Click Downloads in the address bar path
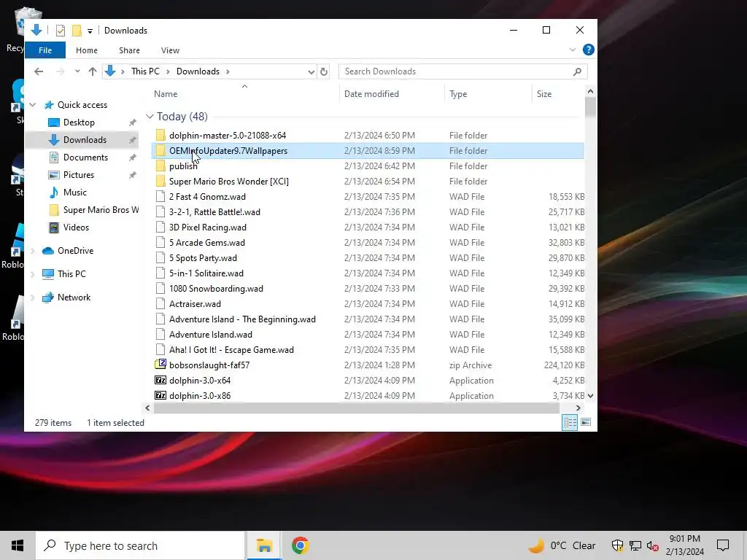The width and height of the screenshot is (747, 560). (x=198, y=71)
